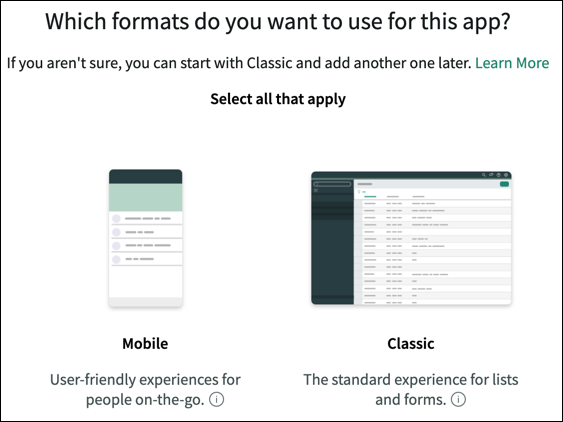563x422 pixels.
Task: Click the 'standard experience for lists' description
Action: [411, 389]
